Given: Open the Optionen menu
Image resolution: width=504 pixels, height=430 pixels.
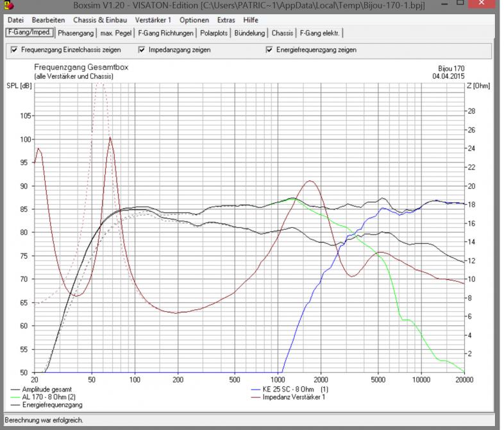Looking at the screenshot, I should [194, 20].
